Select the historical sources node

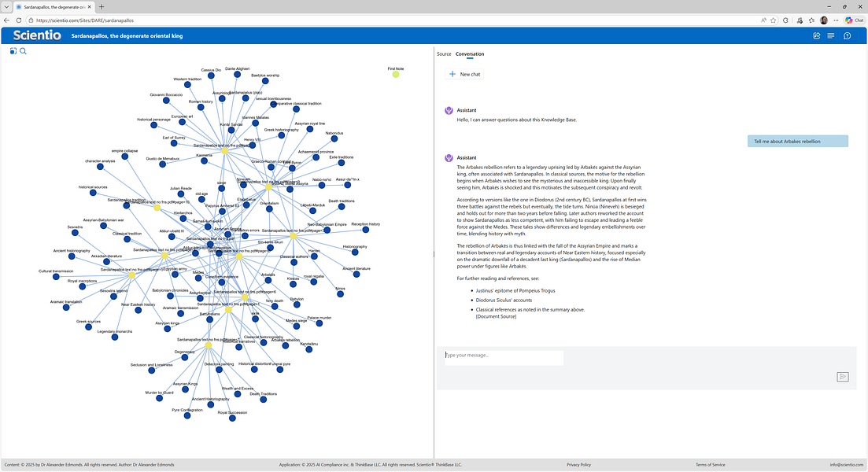93,193
